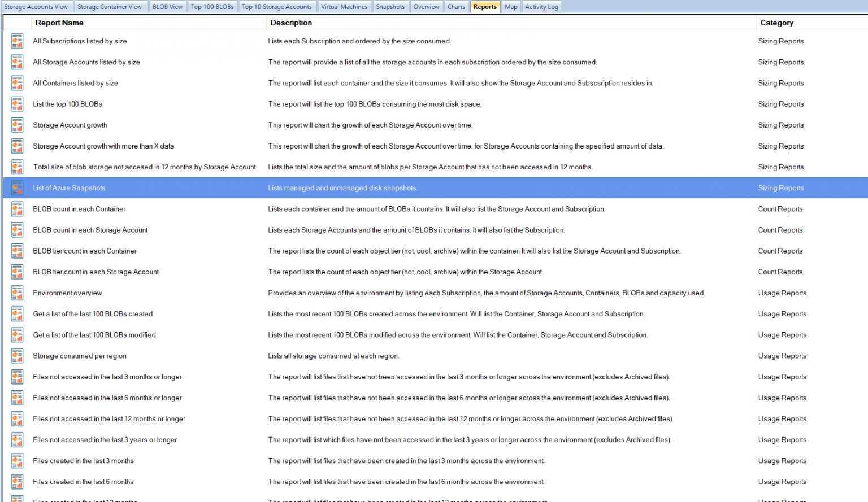Select the icon beside List of Azure Snapshots
Viewport: 868px width, 502px height.
18,188
